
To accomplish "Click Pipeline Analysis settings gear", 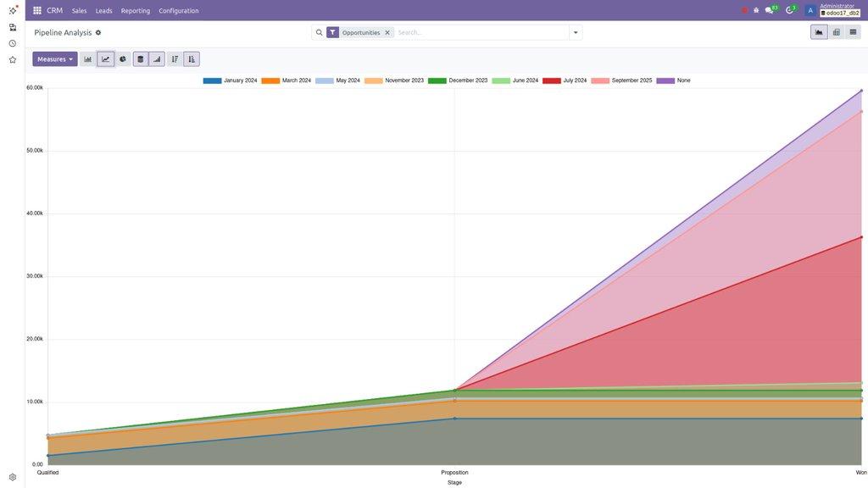I will pos(98,32).
